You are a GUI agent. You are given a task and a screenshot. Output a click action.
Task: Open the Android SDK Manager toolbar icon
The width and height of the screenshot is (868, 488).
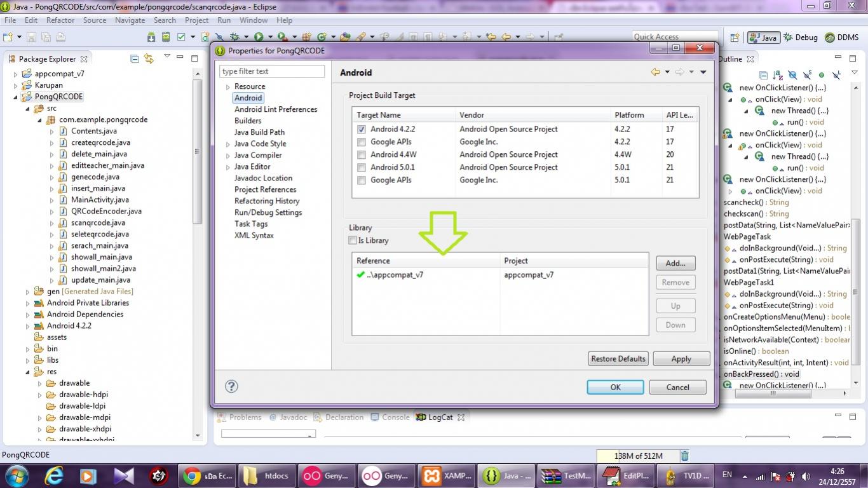click(x=151, y=37)
